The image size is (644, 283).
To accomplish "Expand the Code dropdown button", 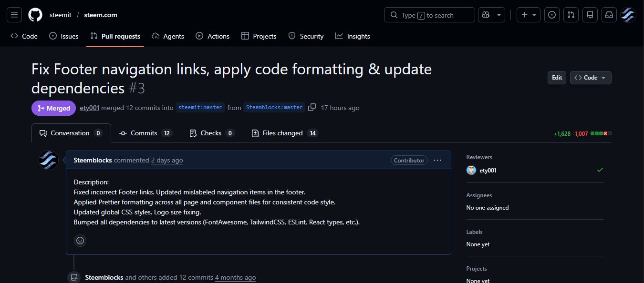I will pyautogui.click(x=591, y=78).
